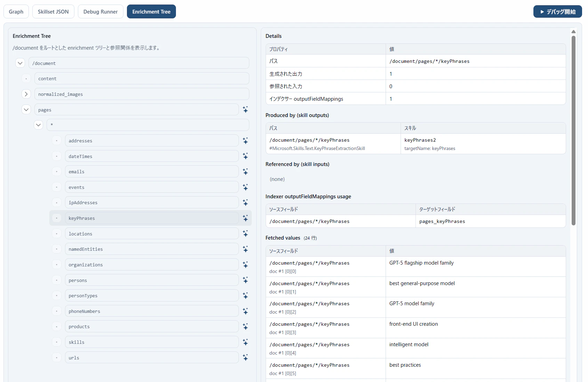588x382 pixels.
Task: Select the pages tree node
Action: pyautogui.click(x=136, y=110)
